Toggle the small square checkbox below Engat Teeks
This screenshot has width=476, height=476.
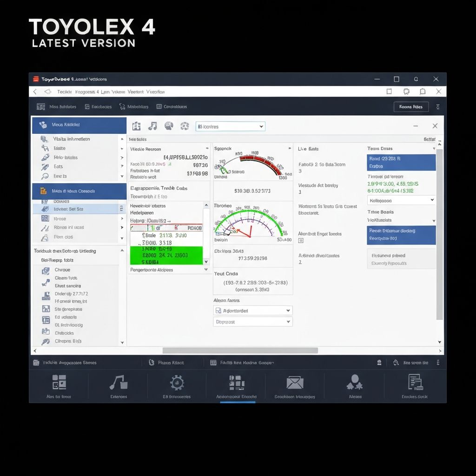click(302, 241)
